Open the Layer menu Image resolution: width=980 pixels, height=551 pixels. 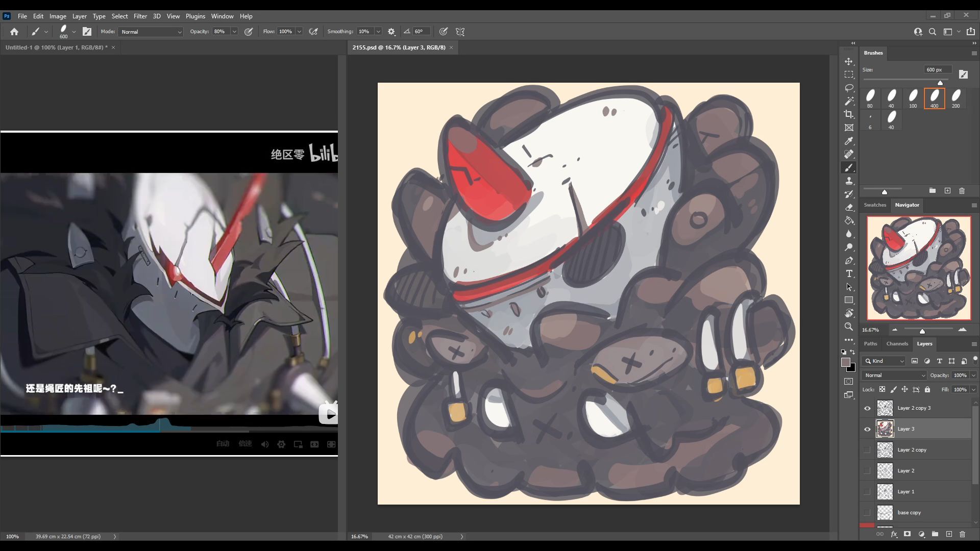click(x=79, y=16)
